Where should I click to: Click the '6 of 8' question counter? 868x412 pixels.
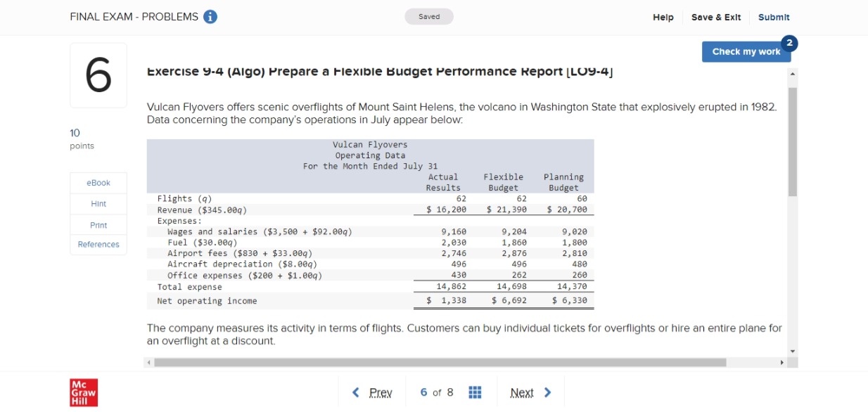(x=436, y=392)
